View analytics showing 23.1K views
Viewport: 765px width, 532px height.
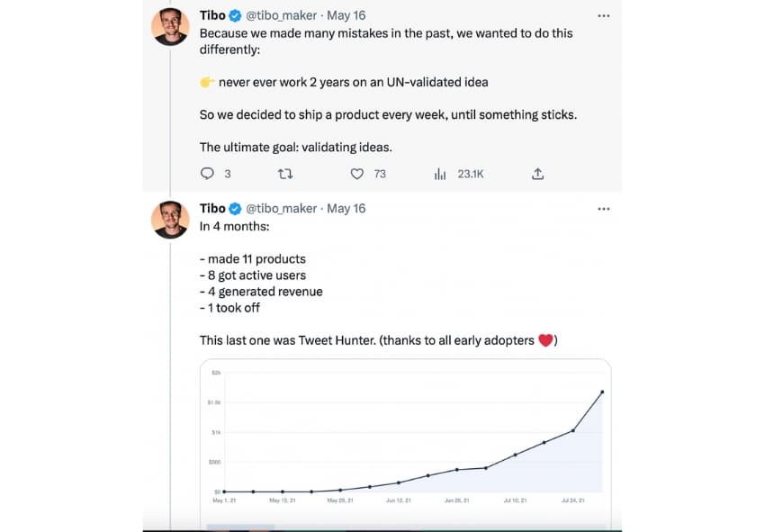(440, 174)
